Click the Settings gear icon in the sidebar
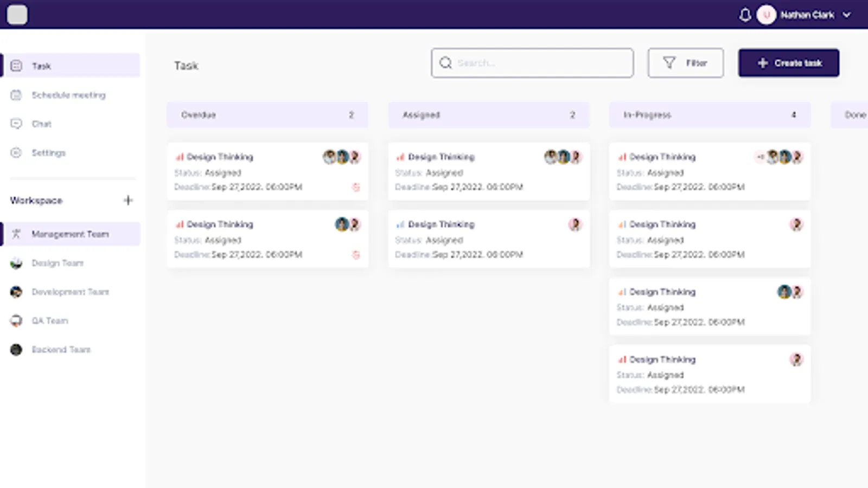The height and width of the screenshot is (488, 868). pos(16,153)
